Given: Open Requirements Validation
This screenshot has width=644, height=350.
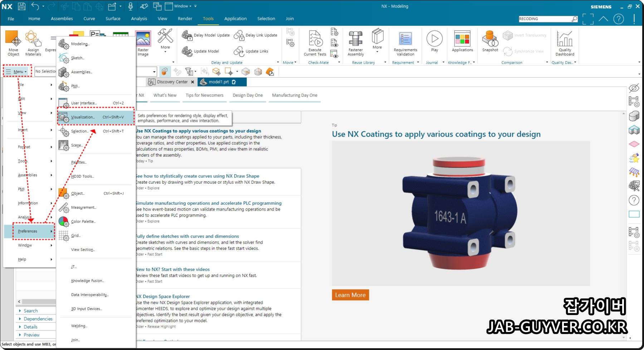Looking at the screenshot, I should [x=405, y=43].
